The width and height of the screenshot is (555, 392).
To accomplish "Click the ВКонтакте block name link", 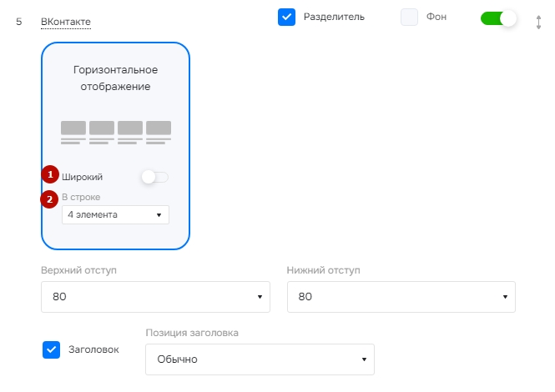I will [66, 22].
